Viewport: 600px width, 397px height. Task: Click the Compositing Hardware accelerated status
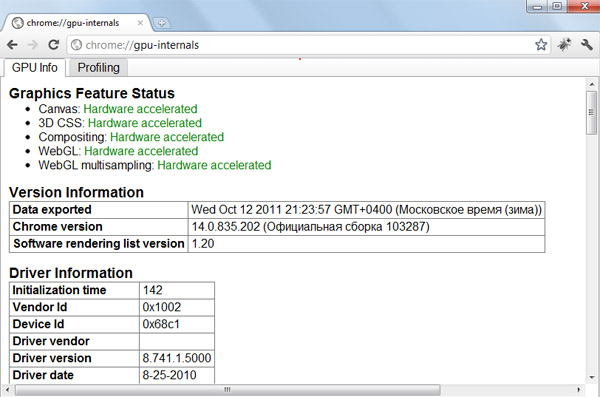click(167, 137)
